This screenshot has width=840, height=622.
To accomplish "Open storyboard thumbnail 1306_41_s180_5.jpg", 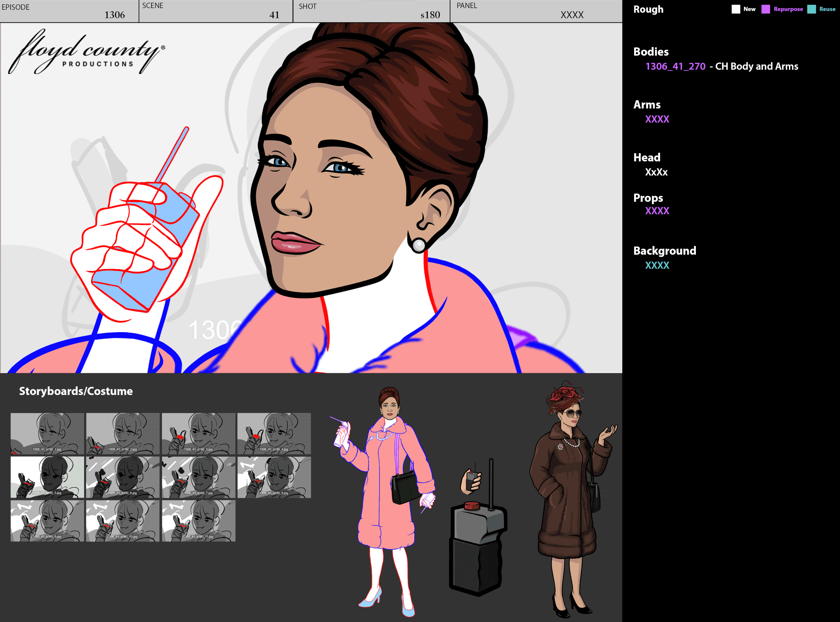I will [47, 477].
